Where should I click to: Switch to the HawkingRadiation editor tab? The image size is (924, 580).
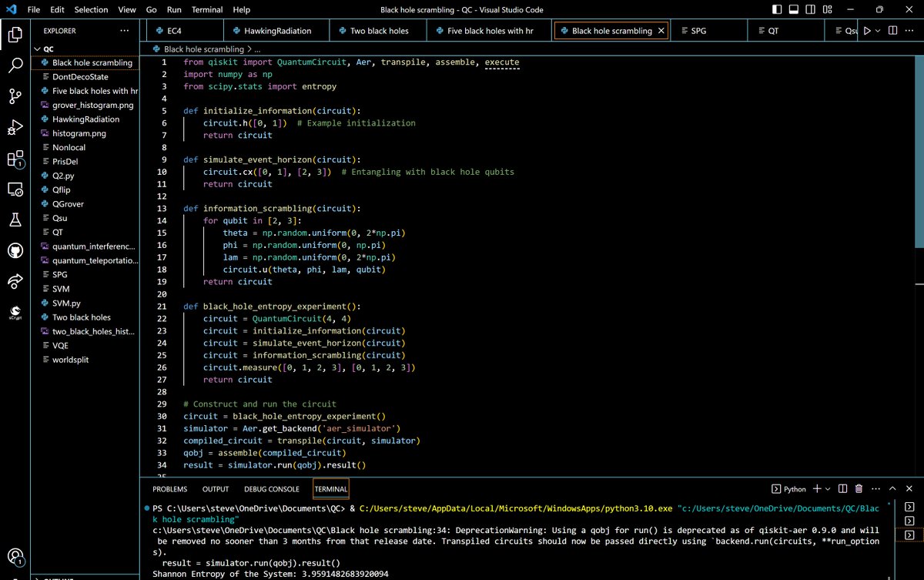[x=277, y=31]
